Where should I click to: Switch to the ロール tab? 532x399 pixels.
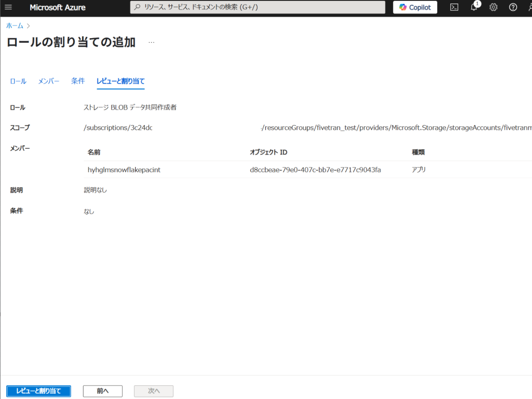coord(18,81)
